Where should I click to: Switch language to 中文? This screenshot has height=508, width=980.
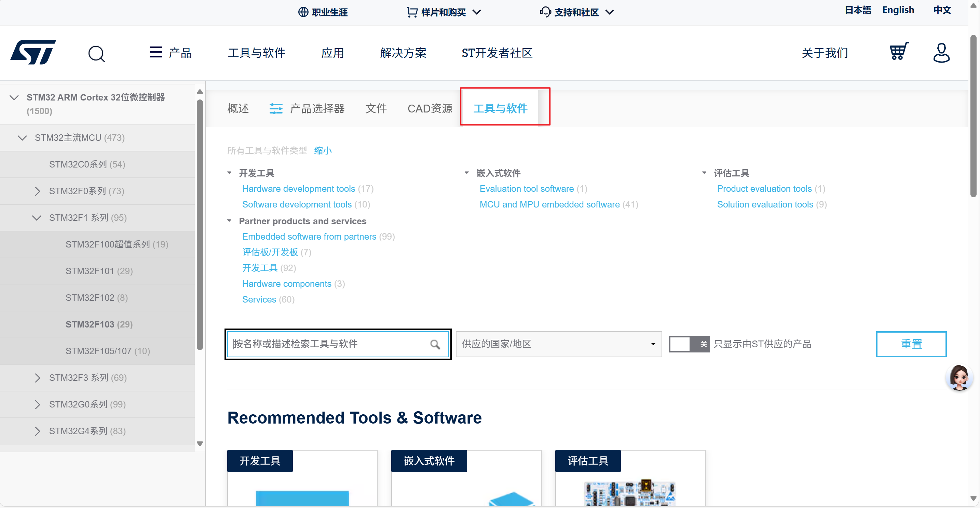point(942,10)
